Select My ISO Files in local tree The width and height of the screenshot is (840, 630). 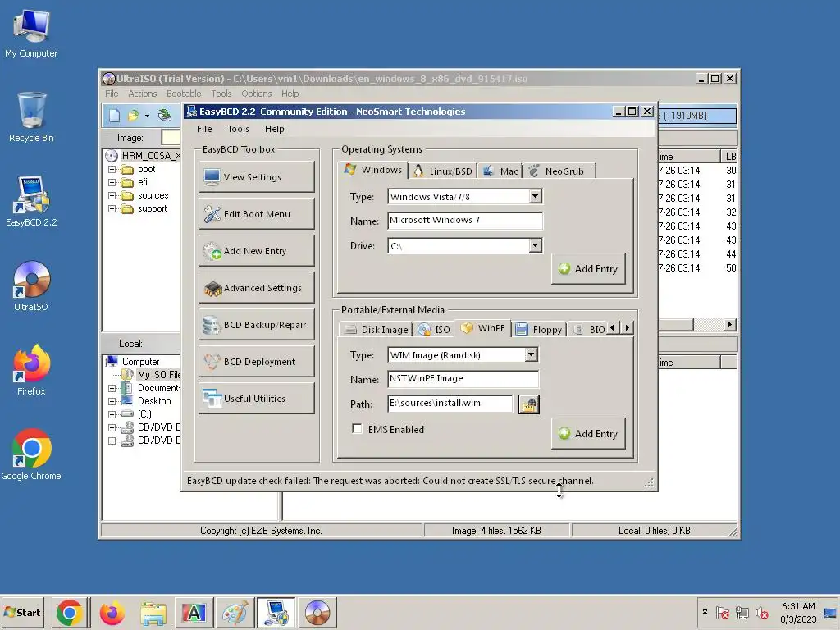[158, 374]
